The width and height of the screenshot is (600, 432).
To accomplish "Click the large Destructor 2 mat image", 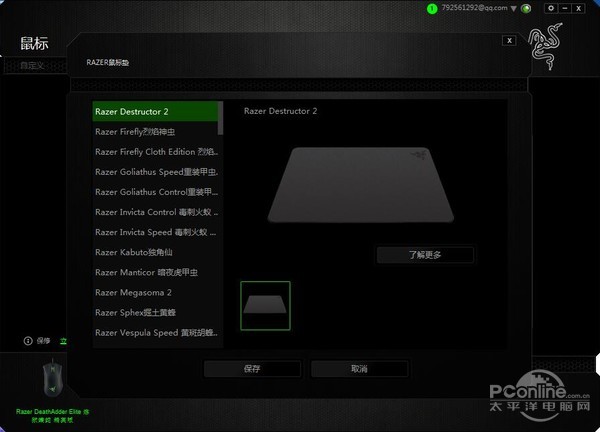I will 360,185.
